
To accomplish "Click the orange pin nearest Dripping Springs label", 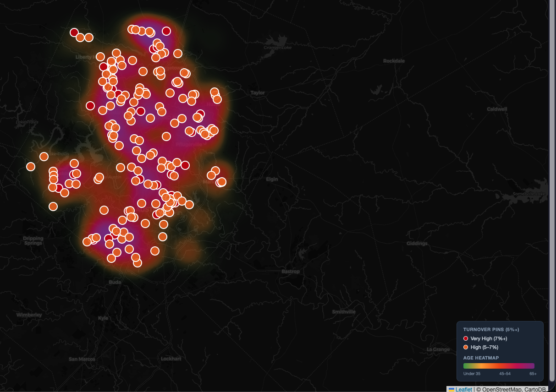I will click(x=53, y=207).
